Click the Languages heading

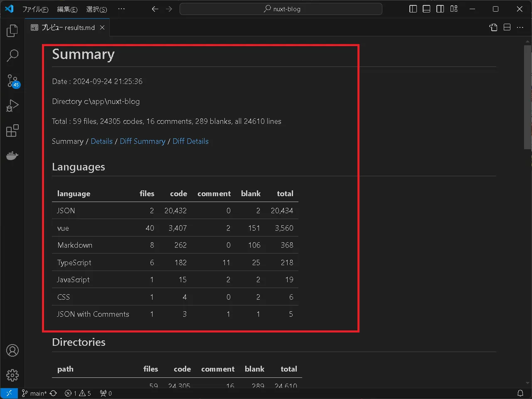pyautogui.click(x=79, y=167)
